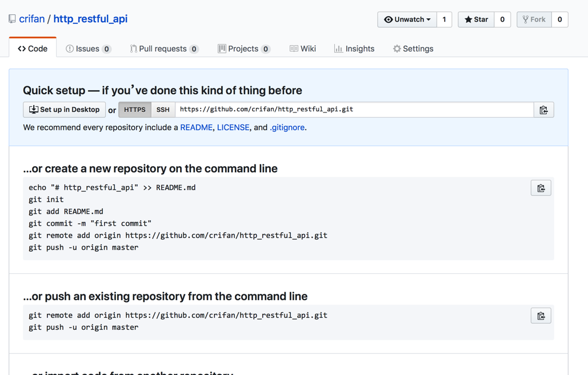Expand the Unwatch notifications dropdown

pos(407,19)
